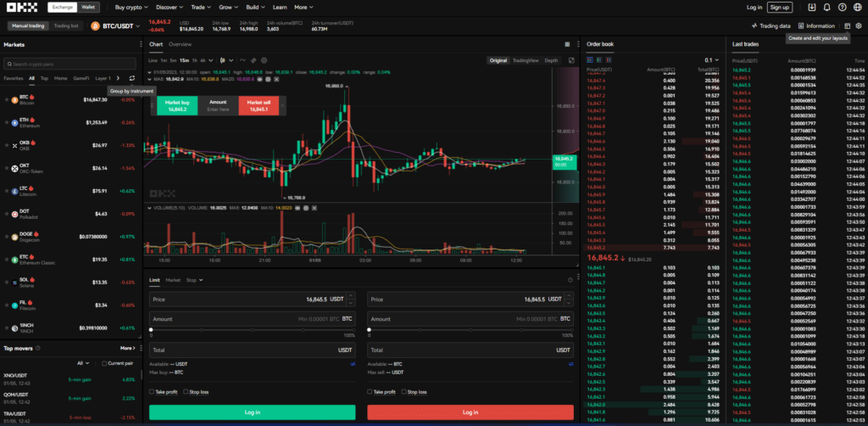
Task: Show only sell orders in order book
Action: tap(609, 60)
